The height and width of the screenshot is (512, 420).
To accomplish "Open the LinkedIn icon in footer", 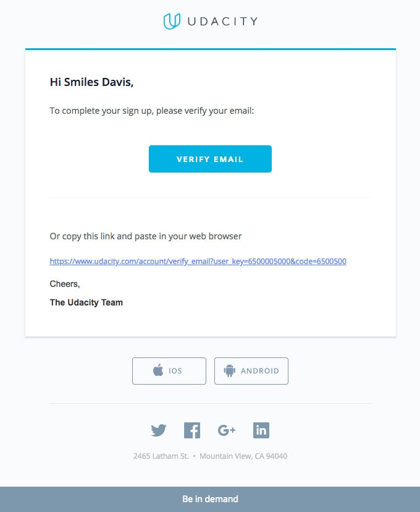I will point(261,430).
